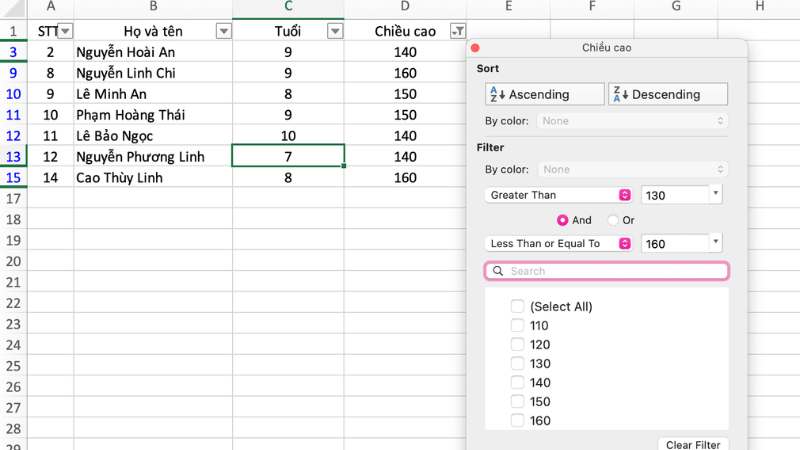The height and width of the screenshot is (450, 800).
Task: Check the 140 value checkbox
Action: [517, 382]
